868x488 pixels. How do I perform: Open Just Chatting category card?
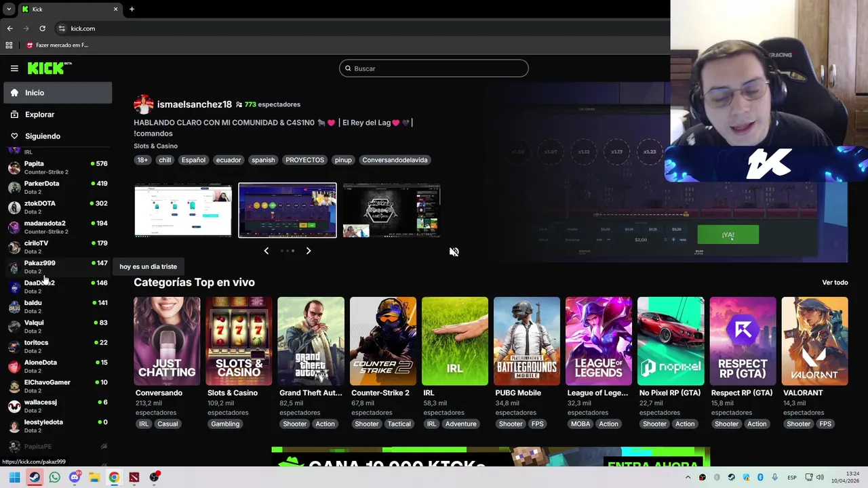click(x=167, y=341)
